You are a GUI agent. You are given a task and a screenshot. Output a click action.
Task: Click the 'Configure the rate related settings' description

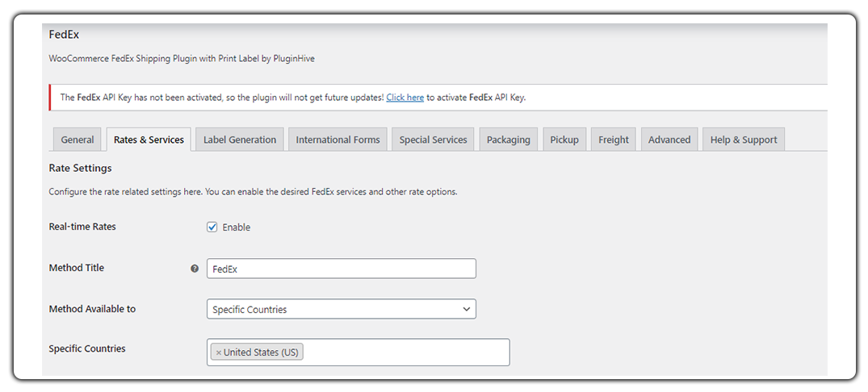253,193
